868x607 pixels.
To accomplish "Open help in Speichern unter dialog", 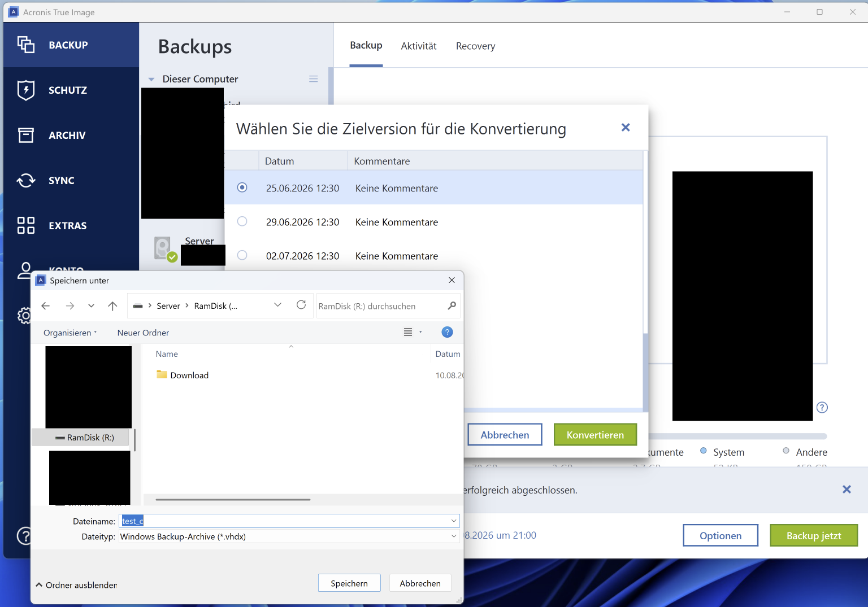I will click(447, 332).
